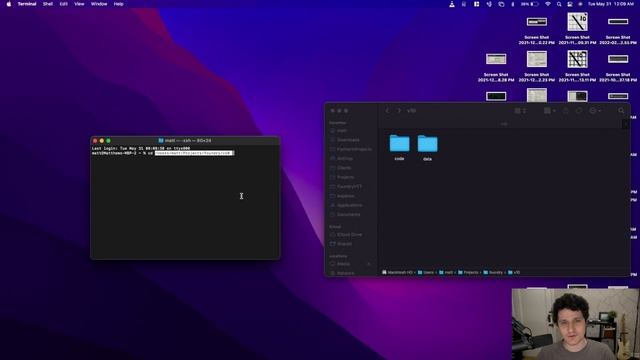Viewport: 640px width, 360px height.
Task: Open Spotlight search in menu bar
Action: coord(559,4)
